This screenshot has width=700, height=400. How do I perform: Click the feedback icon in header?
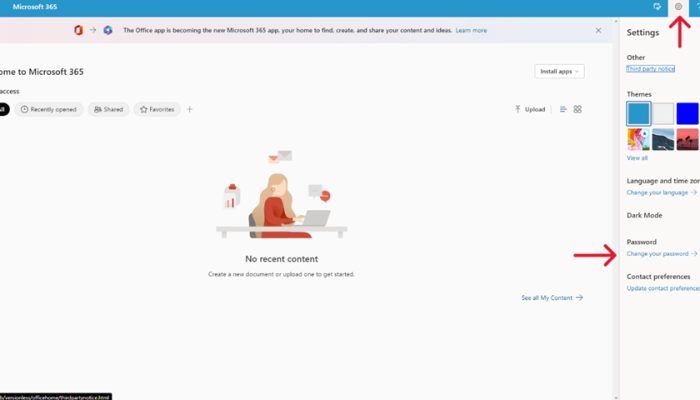click(657, 7)
